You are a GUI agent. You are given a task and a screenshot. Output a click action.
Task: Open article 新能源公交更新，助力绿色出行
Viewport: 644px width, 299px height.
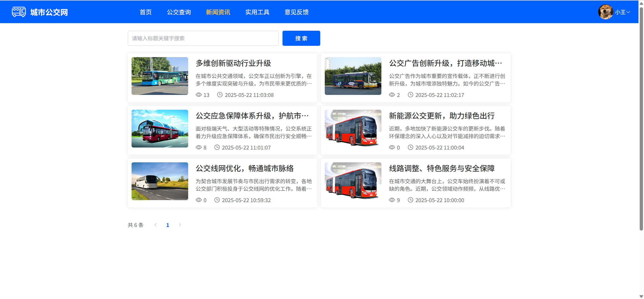(442, 116)
